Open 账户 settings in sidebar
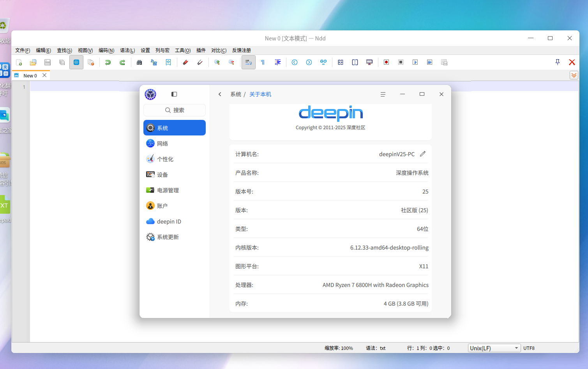The image size is (588, 369). pyautogui.click(x=175, y=206)
